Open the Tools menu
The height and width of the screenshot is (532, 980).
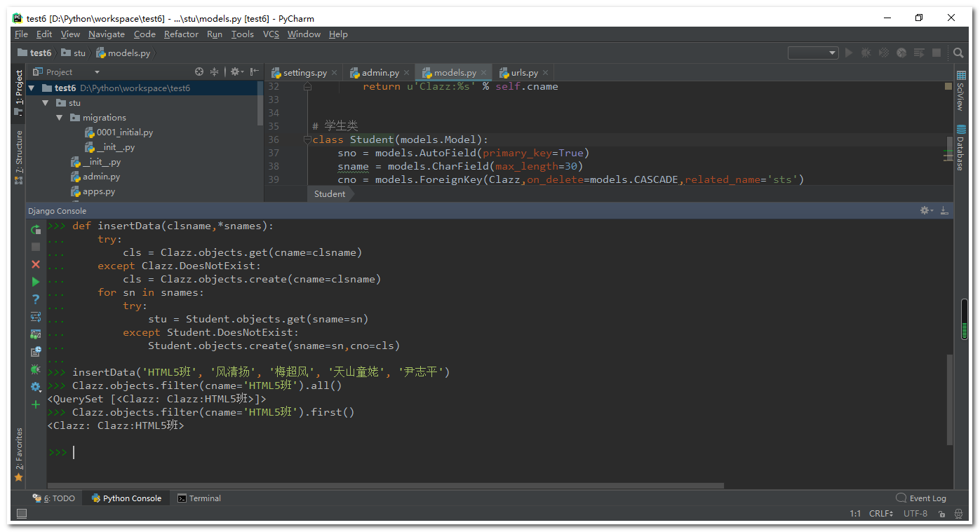pyautogui.click(x=243, y=34)
